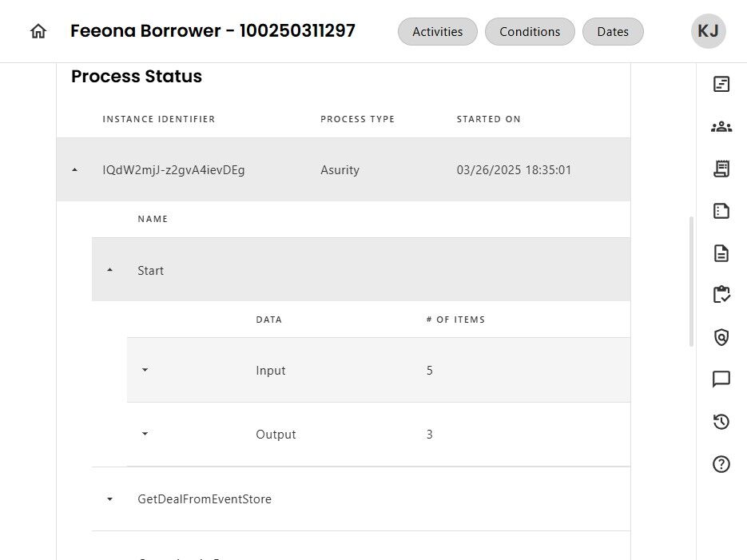Go to the home page icon
The image size is (747, 560).
(x=38, y=31)
